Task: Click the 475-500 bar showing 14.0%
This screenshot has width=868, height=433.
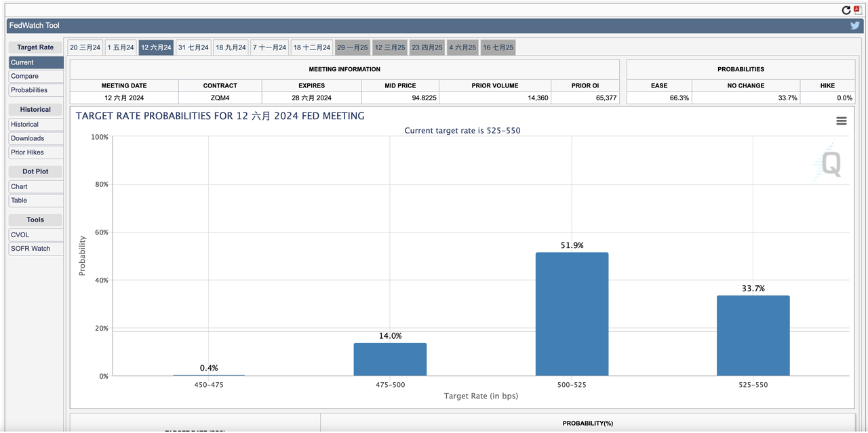Action: point(390,359)
